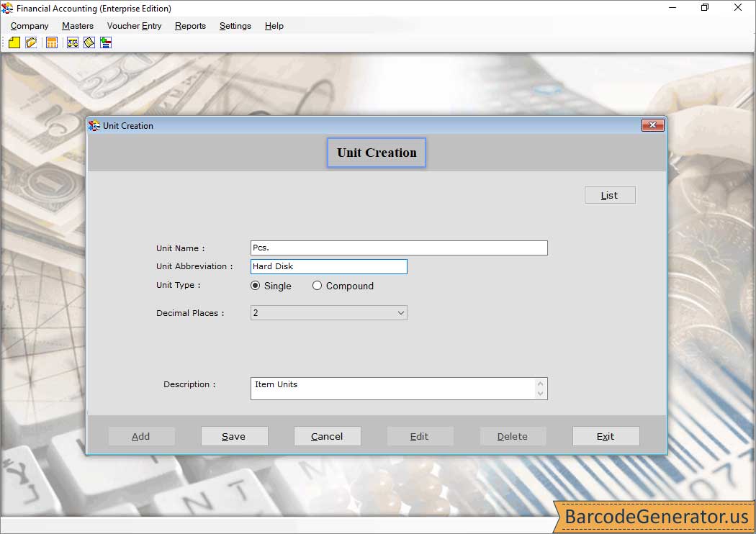Click the Cancel button

coord(328,436)
